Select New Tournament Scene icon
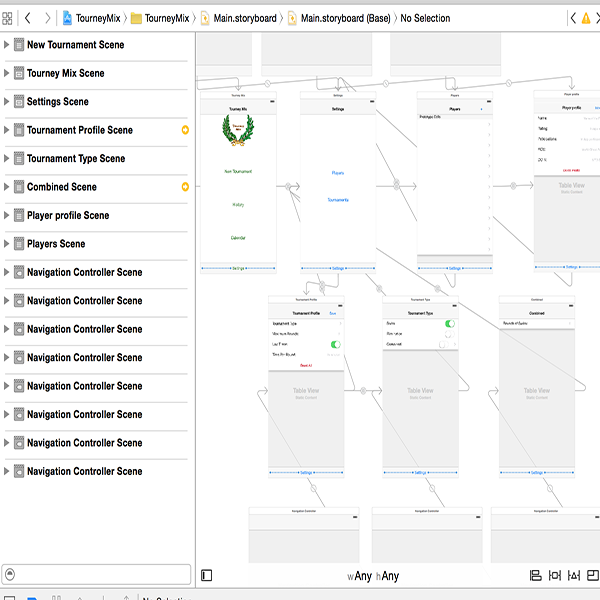The image size is (600, 600). 19,44
